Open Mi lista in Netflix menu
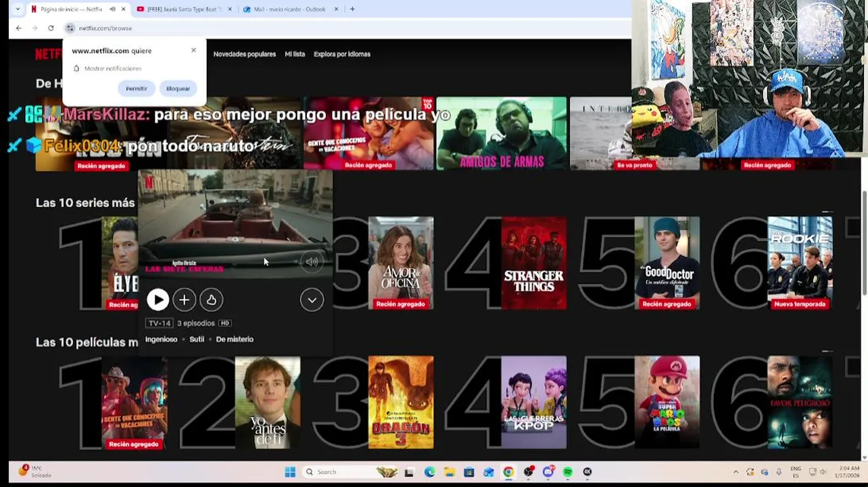Screen dimensions: 868x487 point(295,54)
